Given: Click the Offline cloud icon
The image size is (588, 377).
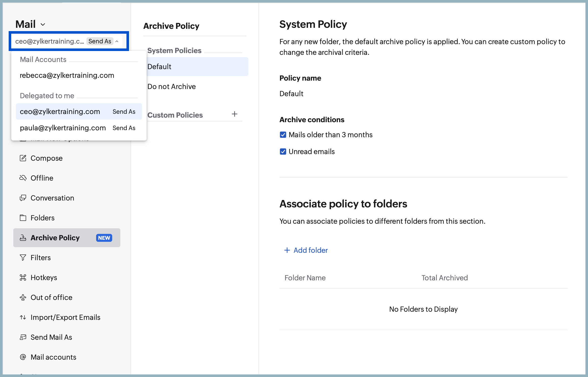Looking at the screenshot, I should point(23,178).
